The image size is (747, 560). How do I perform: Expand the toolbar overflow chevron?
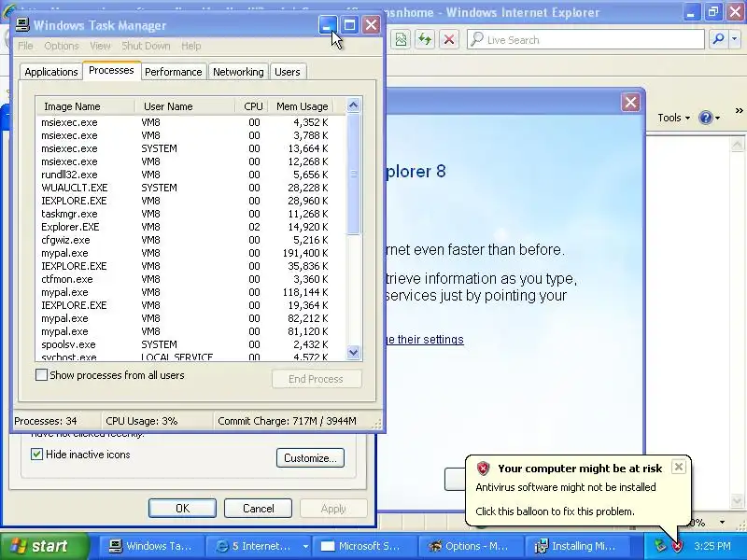coord(739,111)
